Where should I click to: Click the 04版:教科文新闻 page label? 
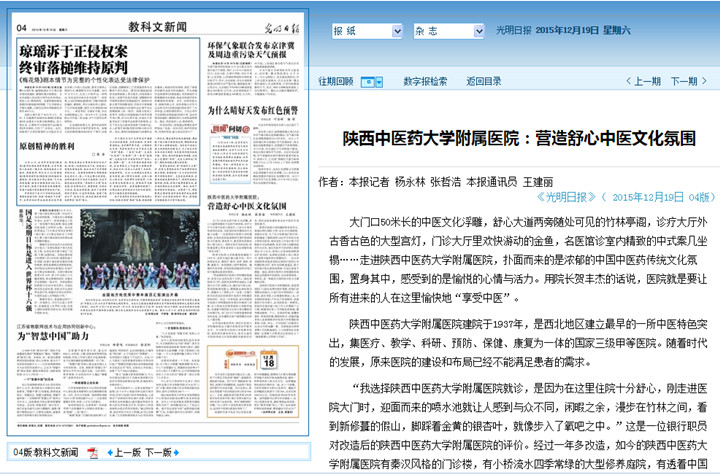45,452
